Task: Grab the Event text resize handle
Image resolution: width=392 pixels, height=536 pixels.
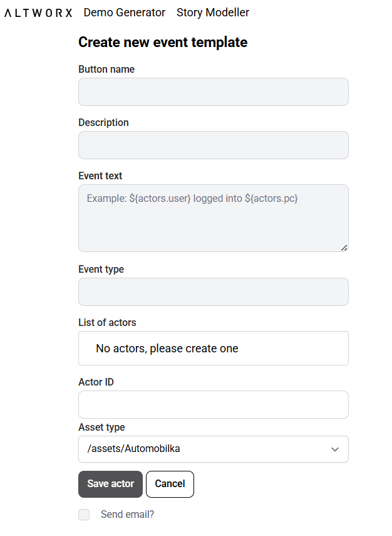Action: [x=344, y=248]
